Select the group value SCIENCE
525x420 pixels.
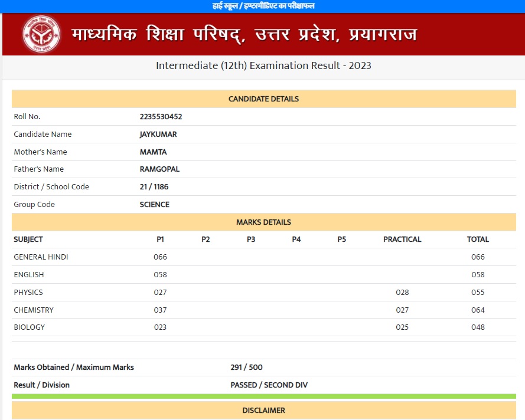click(x=154, y=205)
